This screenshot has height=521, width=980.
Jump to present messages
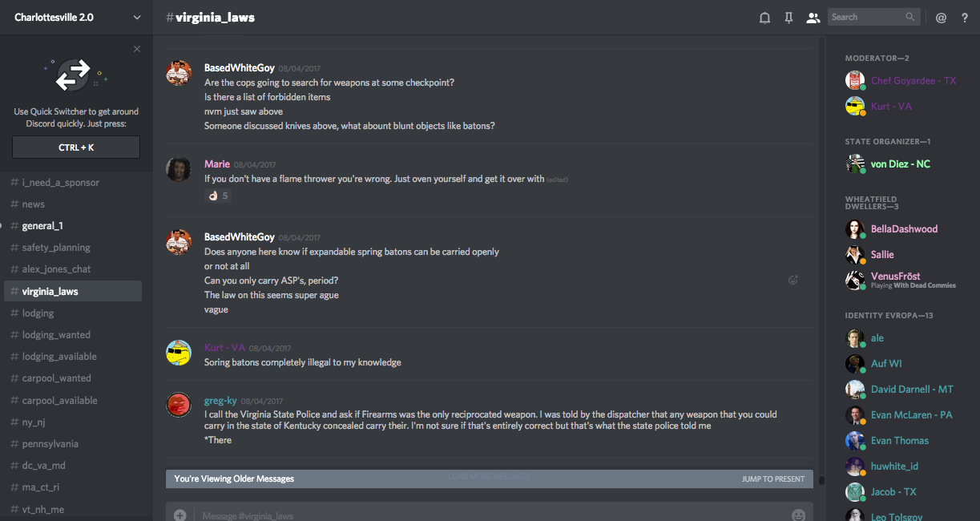click(x=772, y=479)
